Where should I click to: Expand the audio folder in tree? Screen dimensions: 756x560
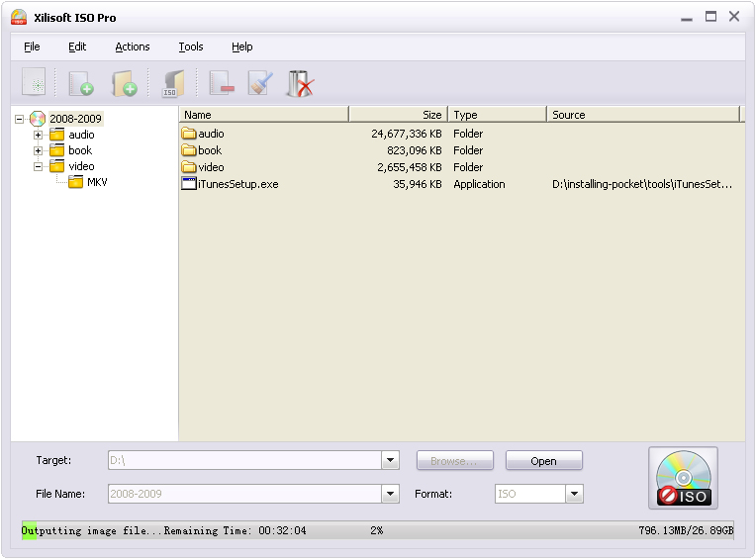tap(39, 135)
